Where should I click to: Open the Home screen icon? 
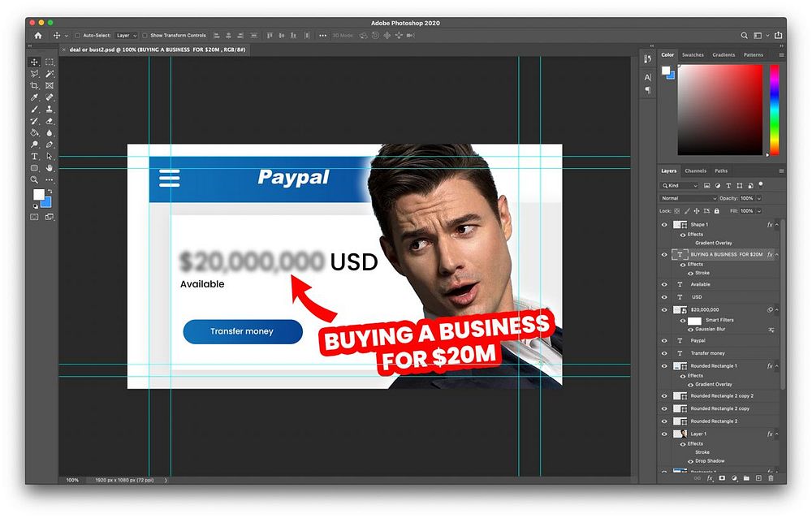(x=38, y=36)
